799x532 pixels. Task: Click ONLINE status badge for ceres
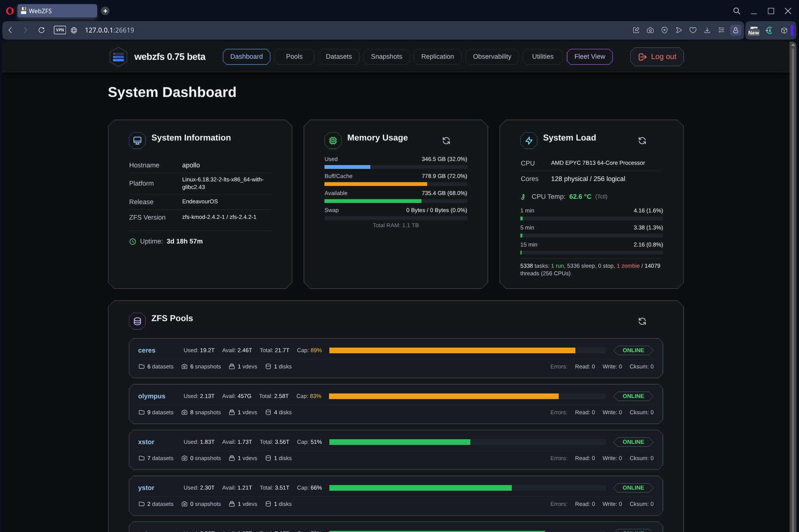click(x=633, y=351)
